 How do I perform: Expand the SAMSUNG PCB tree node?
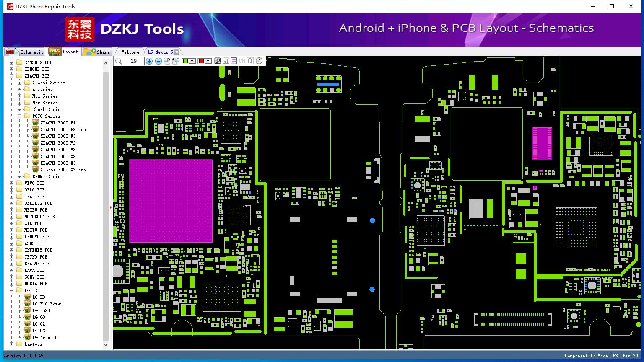[x=12, y=62]
